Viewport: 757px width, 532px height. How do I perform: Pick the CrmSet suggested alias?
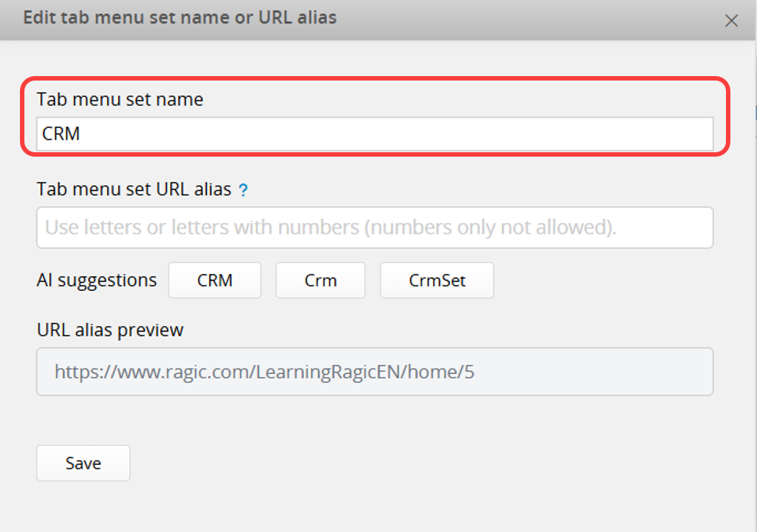436,281
